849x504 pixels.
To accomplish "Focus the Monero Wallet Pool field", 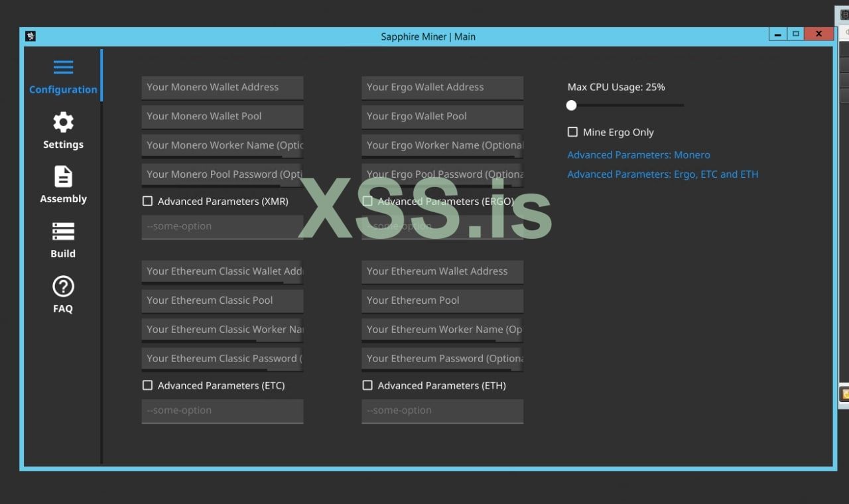I will (222, 117).
